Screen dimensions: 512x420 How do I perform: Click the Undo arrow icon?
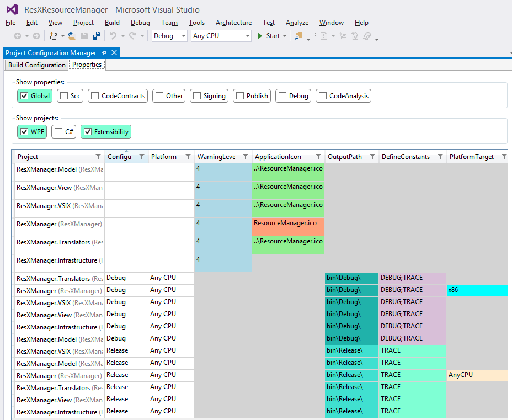pyautogui.click(x=113, y=36)
